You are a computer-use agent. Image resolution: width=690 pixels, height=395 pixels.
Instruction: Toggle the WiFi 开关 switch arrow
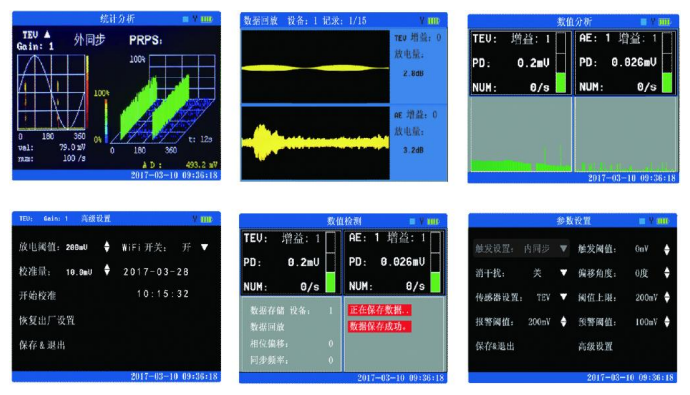(x=204, y=247)
